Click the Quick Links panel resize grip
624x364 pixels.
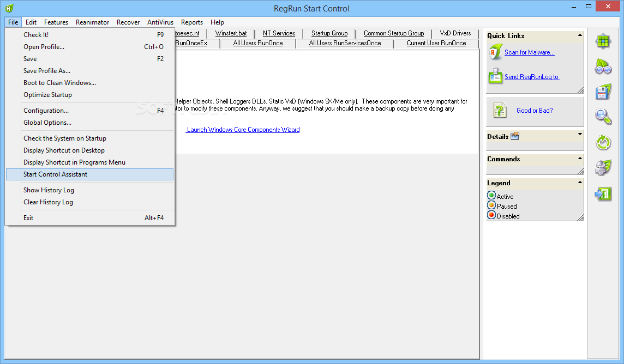coord(580,90)
